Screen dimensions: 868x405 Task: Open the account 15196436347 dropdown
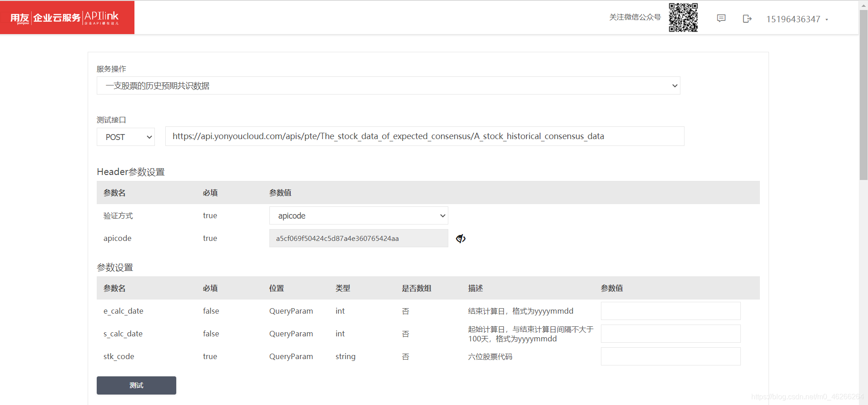797,19
